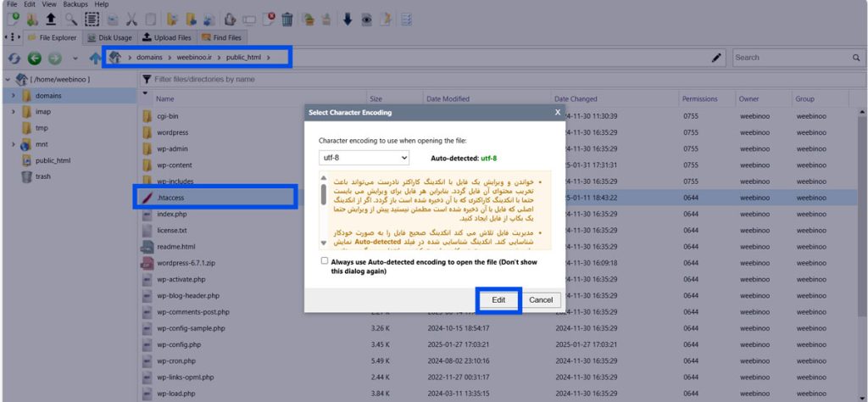Viewport: 868px width, 402px height.
Task: Click the search magnifier in Search box
Action: tap(856, 58)
